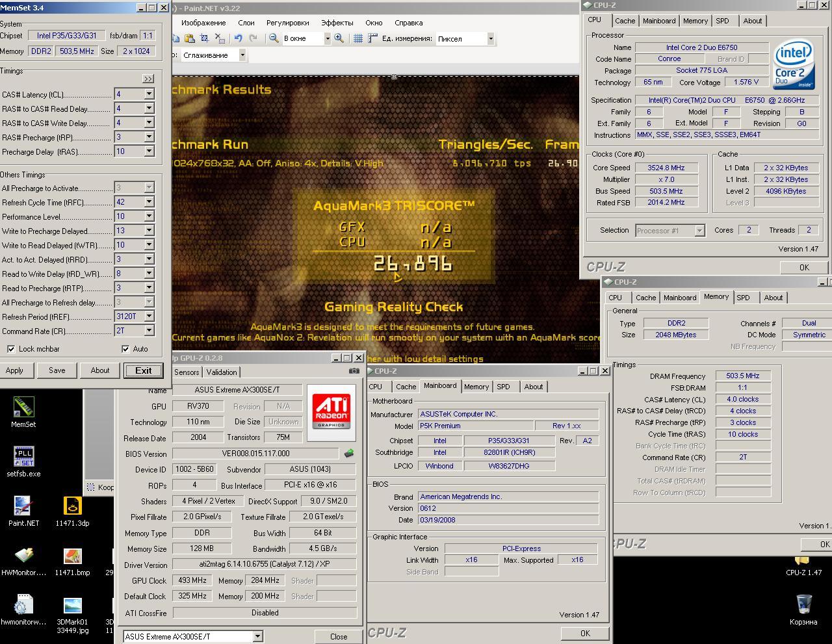Toggle the pixel grid icon in Paint.NET

[357, 38]
